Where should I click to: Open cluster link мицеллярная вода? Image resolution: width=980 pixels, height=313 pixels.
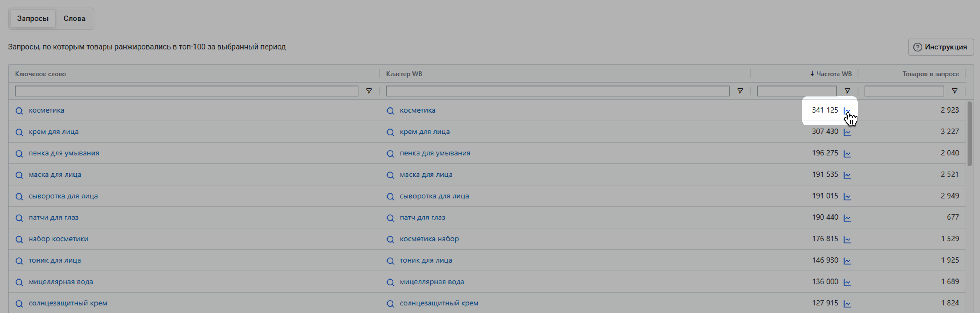pos(432,282)
